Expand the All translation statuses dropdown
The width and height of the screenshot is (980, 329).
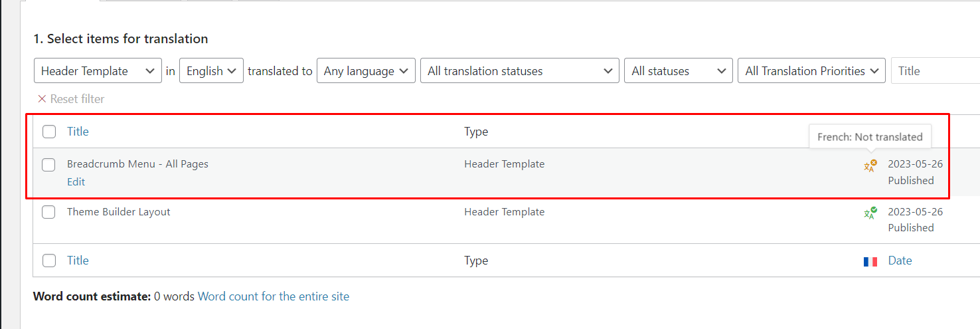(x=519, y=71)
